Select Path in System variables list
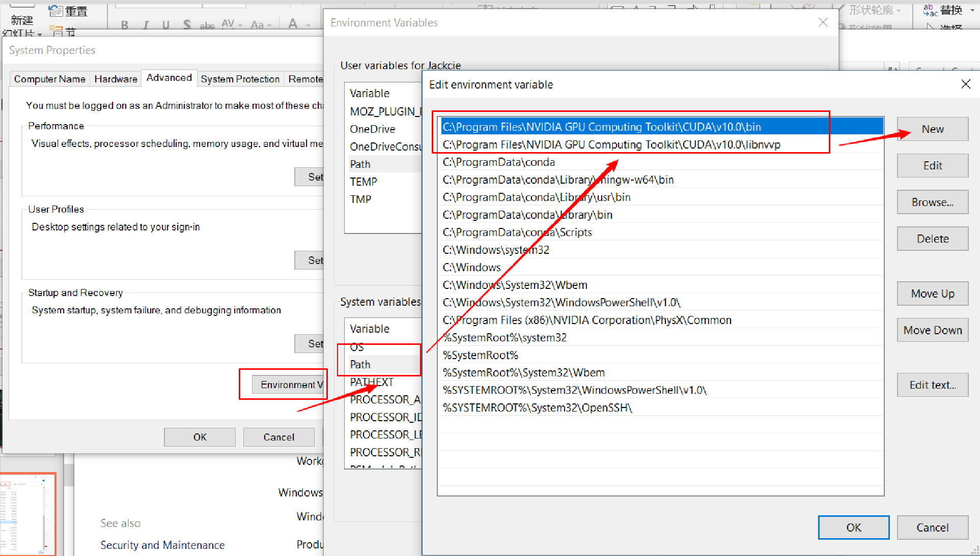The height and width of the screenshot is (556, 980). 360,364
